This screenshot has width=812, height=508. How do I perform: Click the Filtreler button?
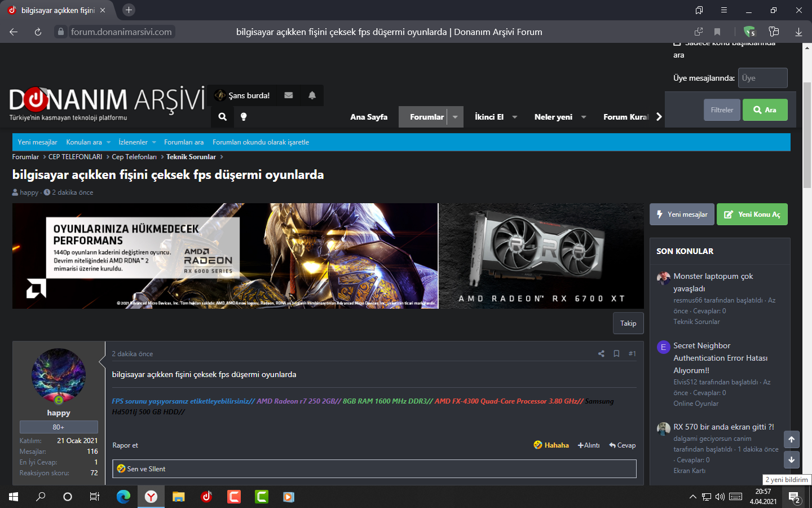pyautogui.click(x=722, y=110)
